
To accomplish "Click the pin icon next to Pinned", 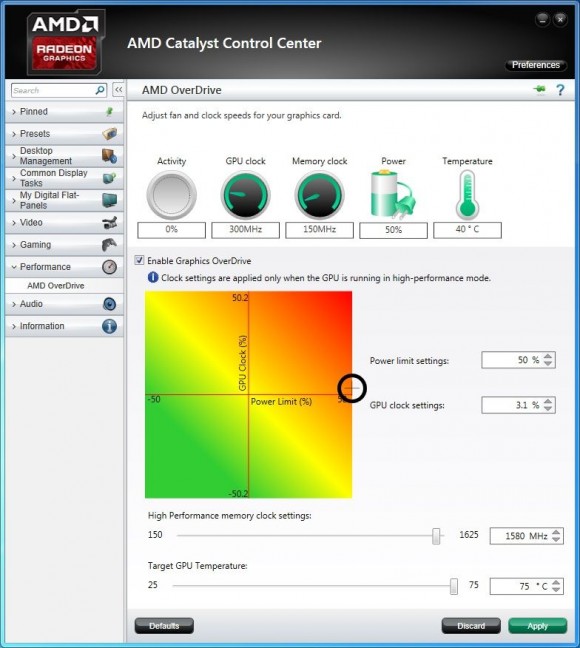I will click(110, 112).
